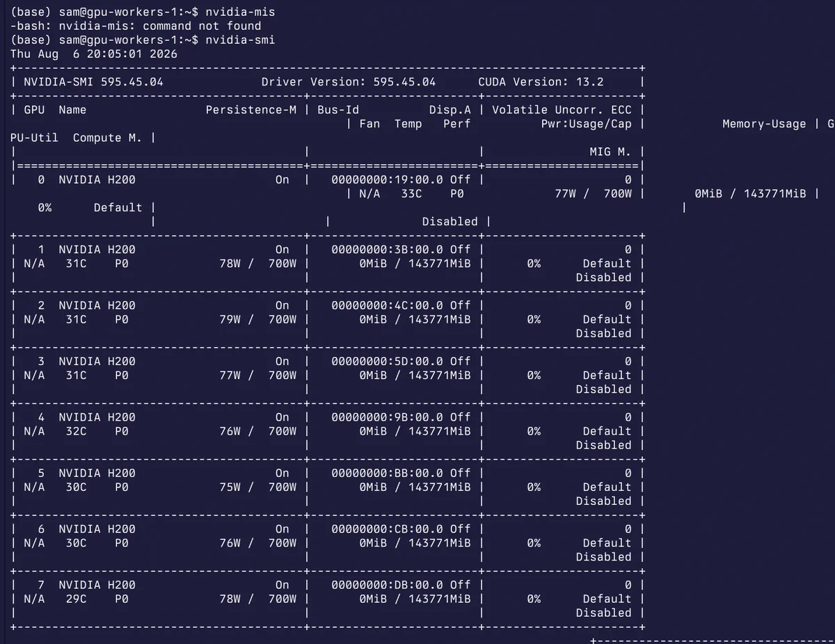The image size is (835, 644).
Task: Click GPU 7's temperature '29C'
Action: pyautogui.click(x=76, y=599)
